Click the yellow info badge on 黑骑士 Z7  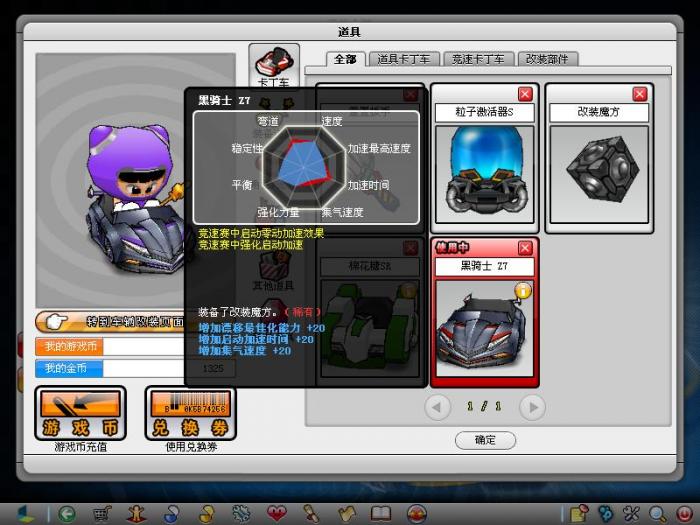[523, 291]
